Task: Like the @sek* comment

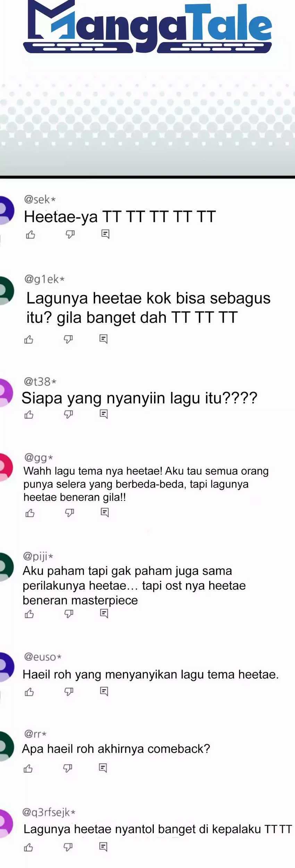Action: pyautogui.click(x=31, y=235)
